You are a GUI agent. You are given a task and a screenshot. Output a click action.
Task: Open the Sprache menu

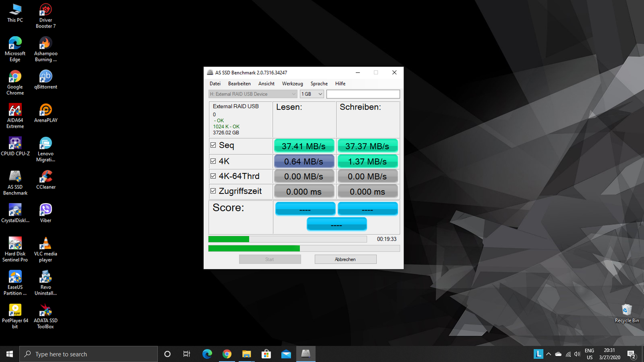(318, 83)
